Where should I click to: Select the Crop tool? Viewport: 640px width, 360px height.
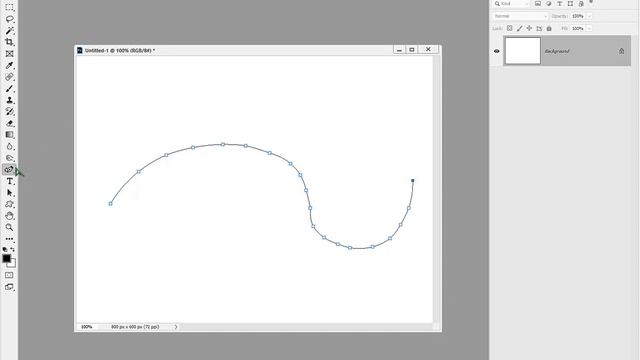9,42
